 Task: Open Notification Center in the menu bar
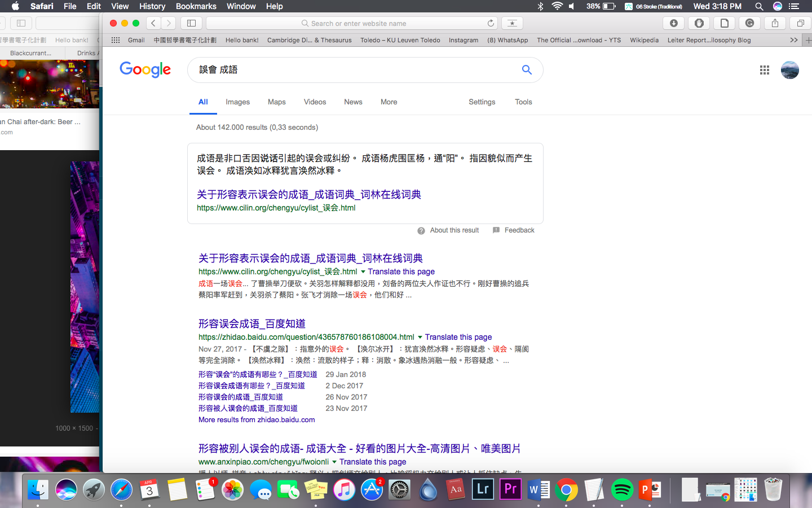click(x=794, y=6)
